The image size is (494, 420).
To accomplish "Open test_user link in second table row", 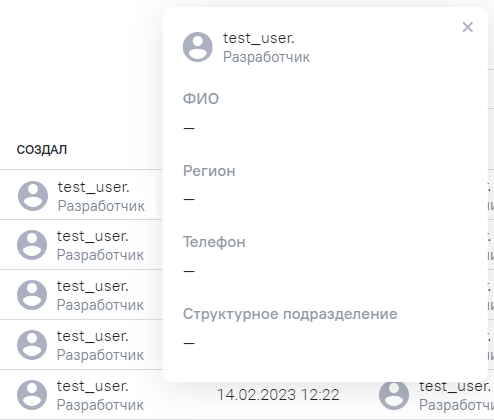I will tap(93, 236).
